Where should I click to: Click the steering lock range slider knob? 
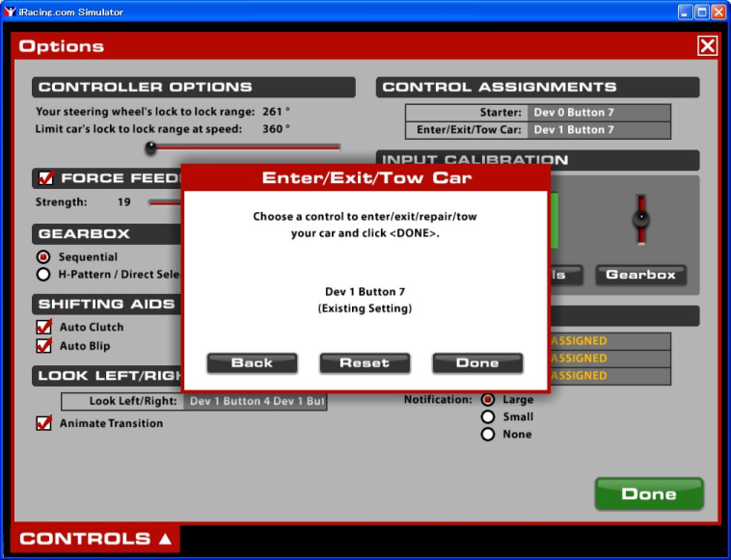tap(150, 147)
